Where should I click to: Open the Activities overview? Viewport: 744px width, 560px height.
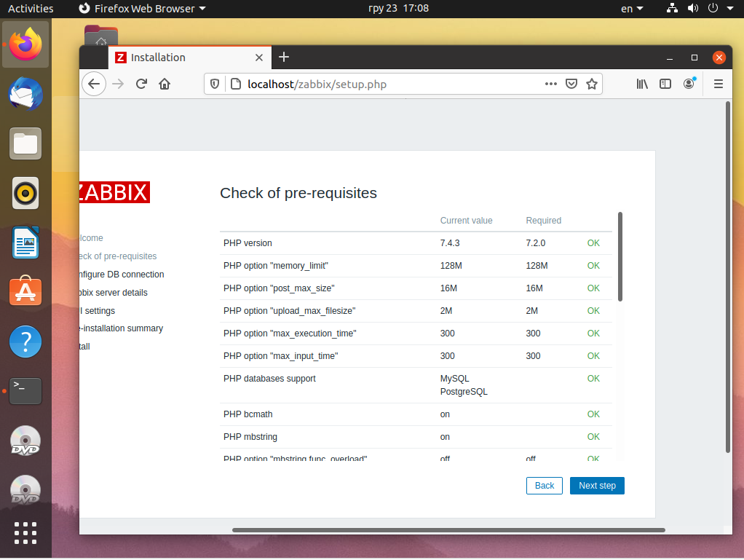point(31,9)
